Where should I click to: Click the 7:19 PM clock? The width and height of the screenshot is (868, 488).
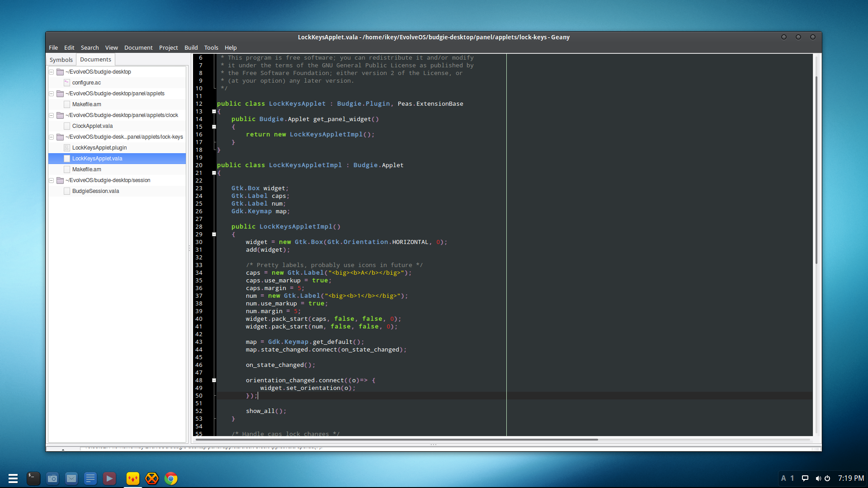851,478
